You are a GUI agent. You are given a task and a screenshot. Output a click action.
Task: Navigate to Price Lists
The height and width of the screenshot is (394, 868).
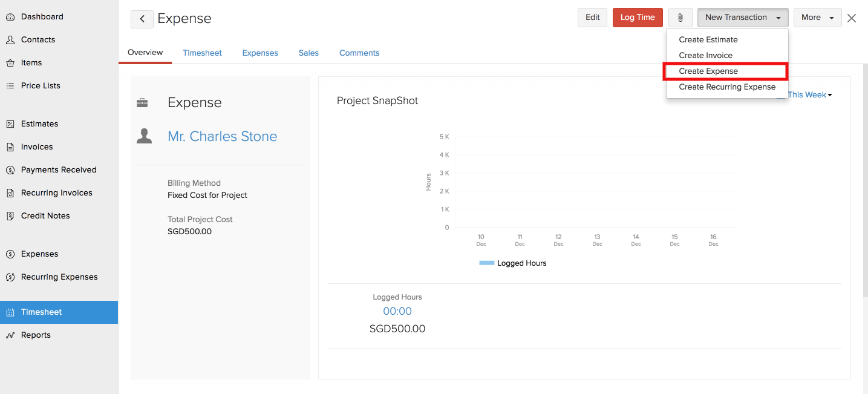point(39,85)
